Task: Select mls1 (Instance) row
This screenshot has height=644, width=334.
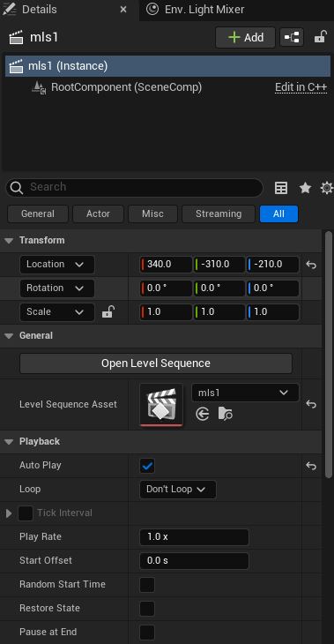Action: coord(167,66)
